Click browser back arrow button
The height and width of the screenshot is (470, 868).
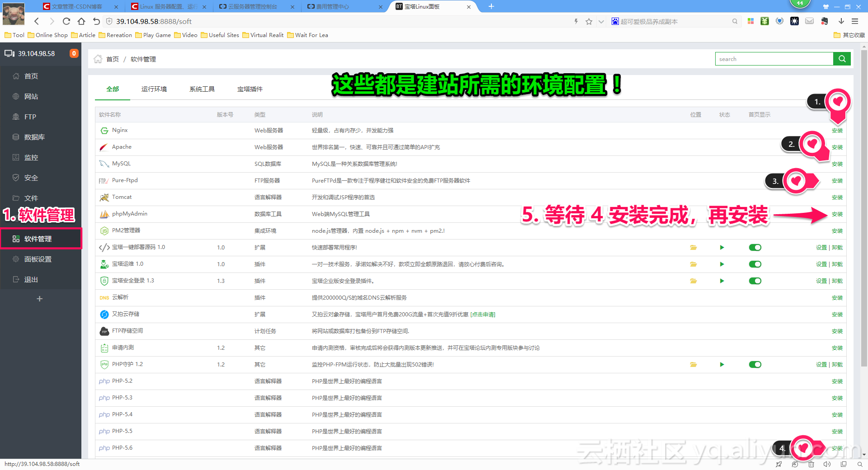click(37, 21)
